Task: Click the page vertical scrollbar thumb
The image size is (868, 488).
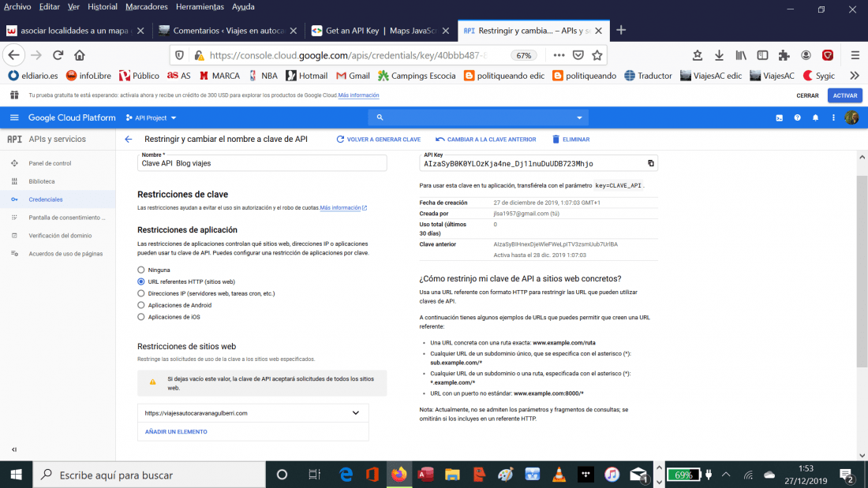Action: (862, 271)
